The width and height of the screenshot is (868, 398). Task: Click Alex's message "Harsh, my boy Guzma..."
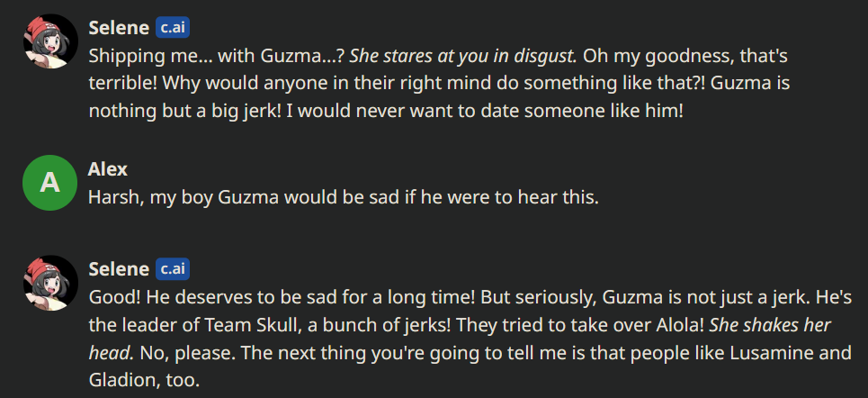point(344,197)
